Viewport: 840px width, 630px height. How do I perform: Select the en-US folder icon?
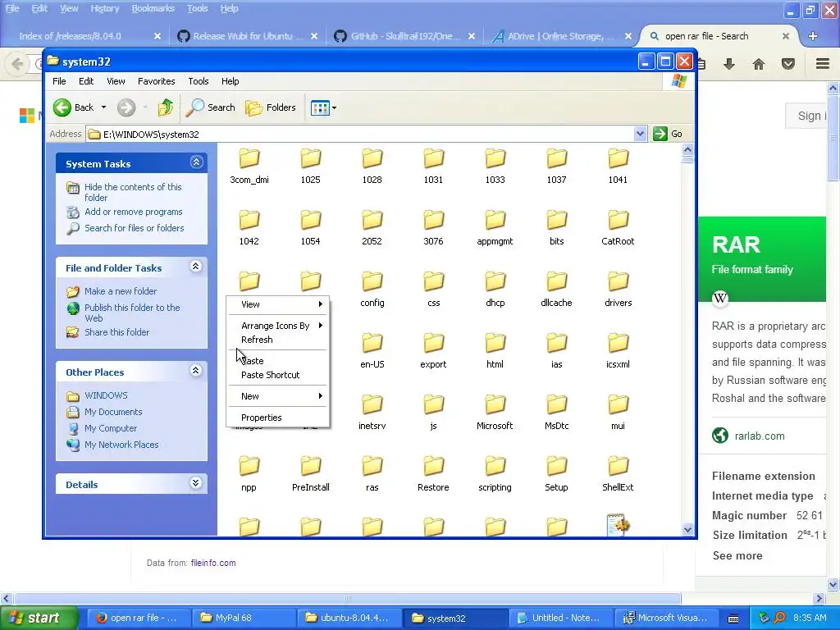[372, 344]
